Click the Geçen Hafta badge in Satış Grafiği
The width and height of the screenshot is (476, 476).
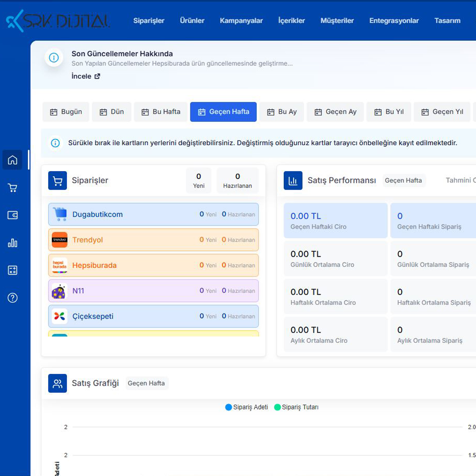pos(147,383)
